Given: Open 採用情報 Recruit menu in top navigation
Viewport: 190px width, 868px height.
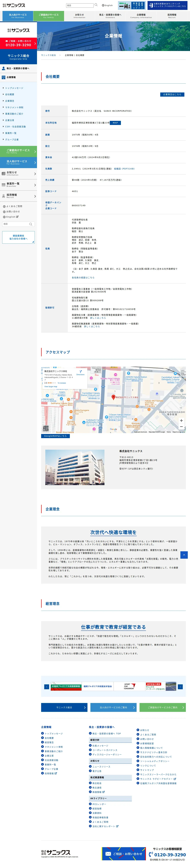Looking at the screenshot, I should 172,16.
